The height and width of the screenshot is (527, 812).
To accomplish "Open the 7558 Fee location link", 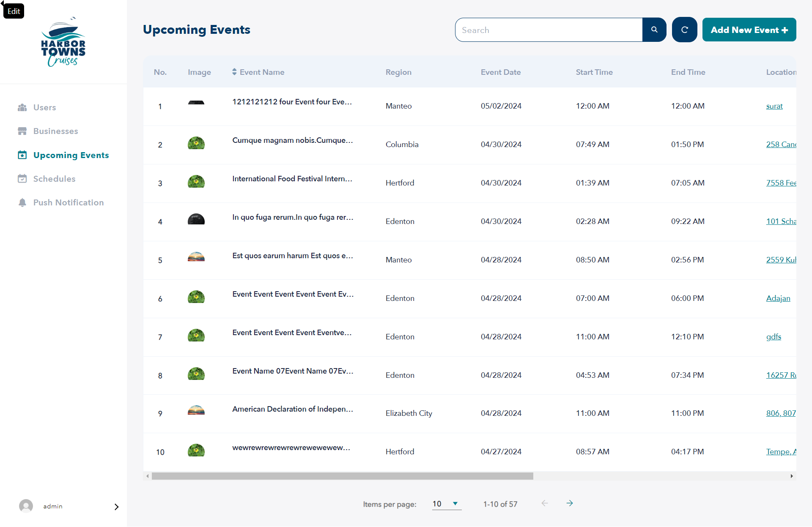I will (781, 183).
